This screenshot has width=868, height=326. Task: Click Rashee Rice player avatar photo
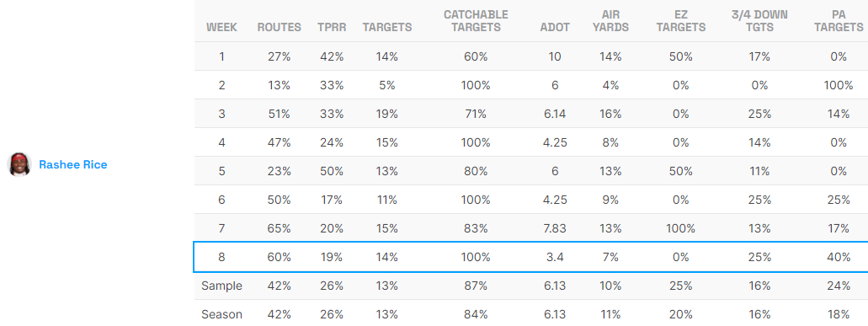pos(19,164)
